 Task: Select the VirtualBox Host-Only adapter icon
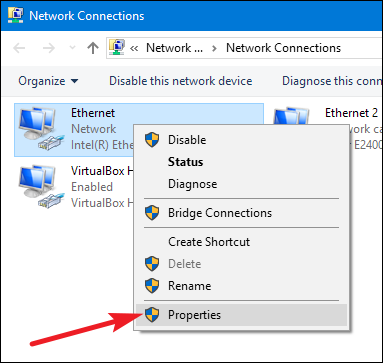[x=41, y=187]
